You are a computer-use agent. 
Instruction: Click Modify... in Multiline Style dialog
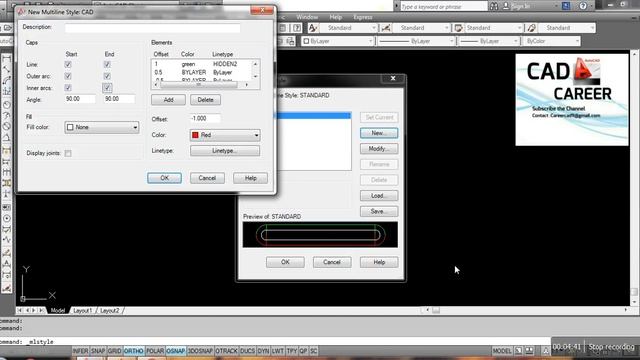[x=379, y=149]
